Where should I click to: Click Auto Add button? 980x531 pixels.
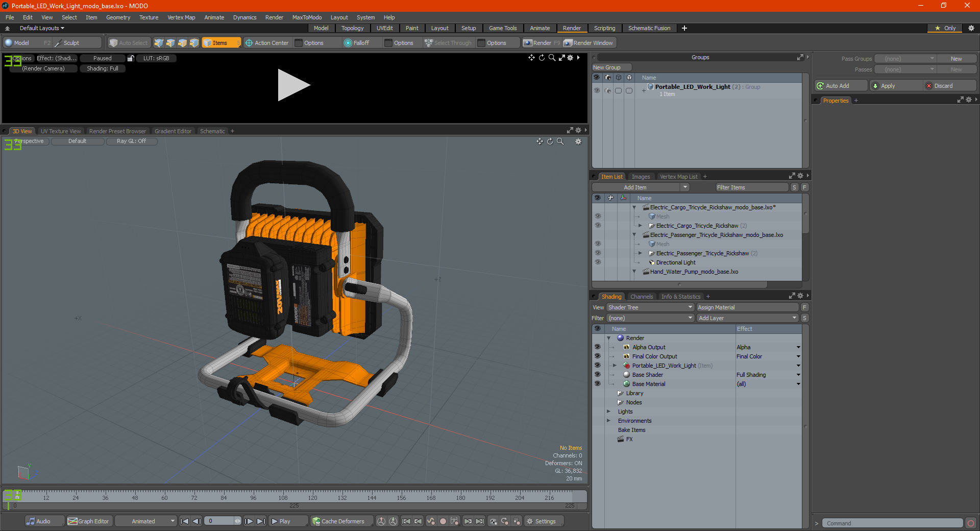tap(841, 86)
